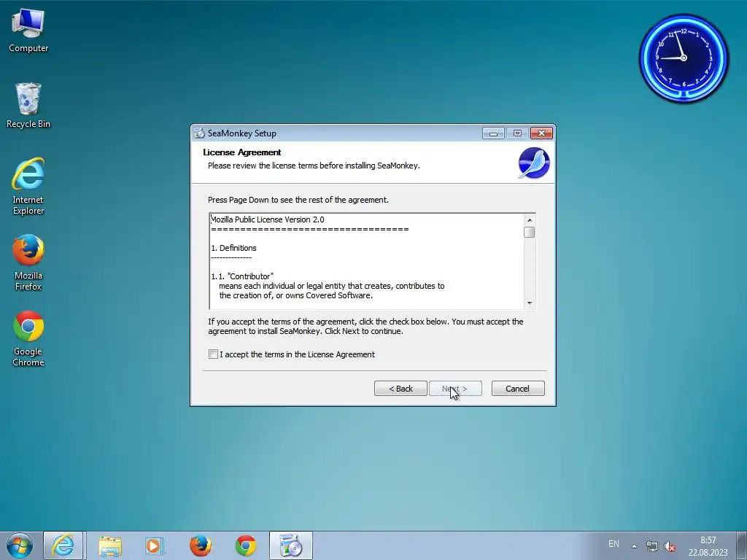
Task: Launch Chrome from the taskbar
Action: [246, 545]
